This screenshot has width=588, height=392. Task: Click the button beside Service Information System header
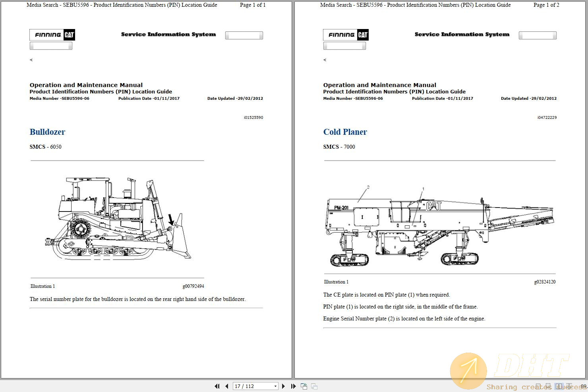tap(244, 35)
